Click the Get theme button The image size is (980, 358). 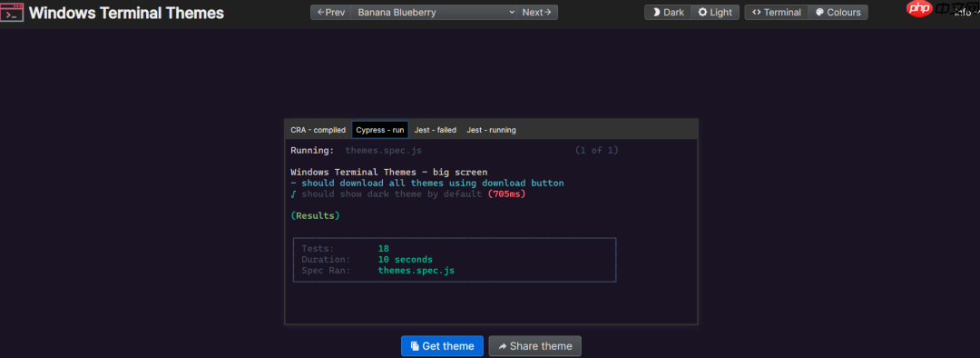coord(442,346)
